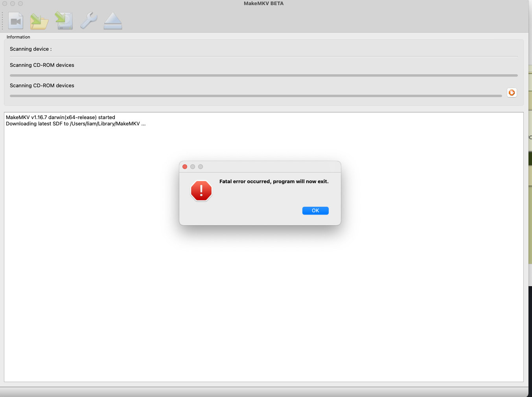The image size is (532, 397).
Task: Click the error dialog's greyed minimize button
Action: 193,167
